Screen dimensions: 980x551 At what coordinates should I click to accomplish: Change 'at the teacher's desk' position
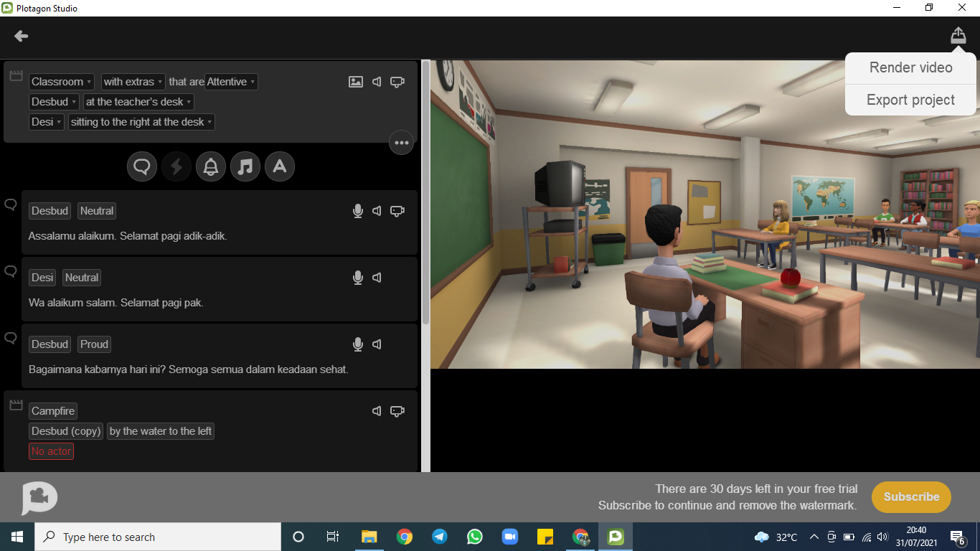point(138,102)
